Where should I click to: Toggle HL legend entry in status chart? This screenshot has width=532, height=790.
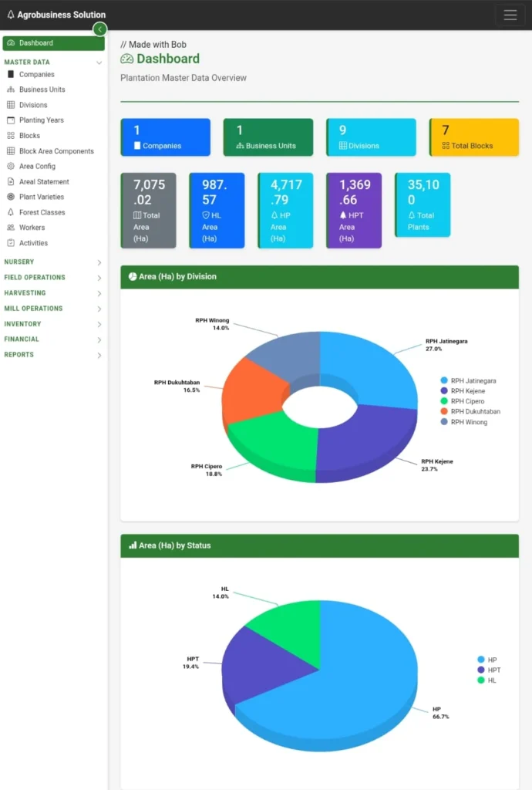pyautogui.click(x=487, y=680)
